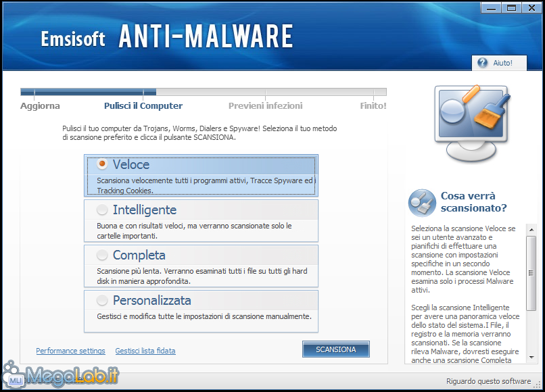Close the Emsisoft window
Viewport: 545px width, 392px height.
(531, 7)
